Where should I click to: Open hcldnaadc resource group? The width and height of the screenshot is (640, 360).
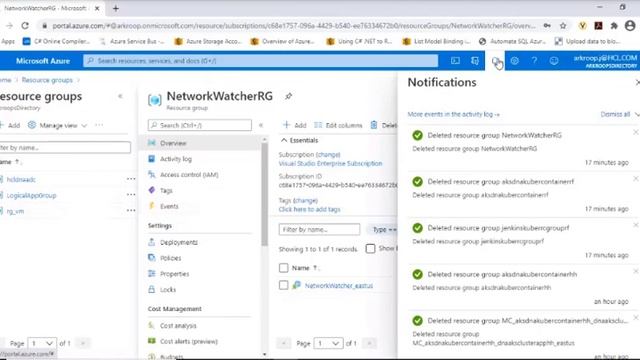[21, 179]
